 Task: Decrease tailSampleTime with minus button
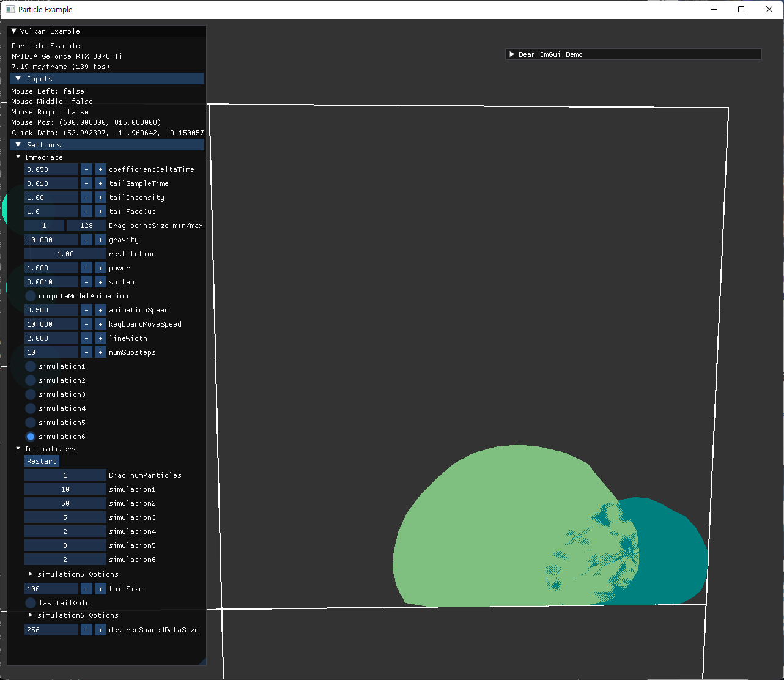coord(86,183)
